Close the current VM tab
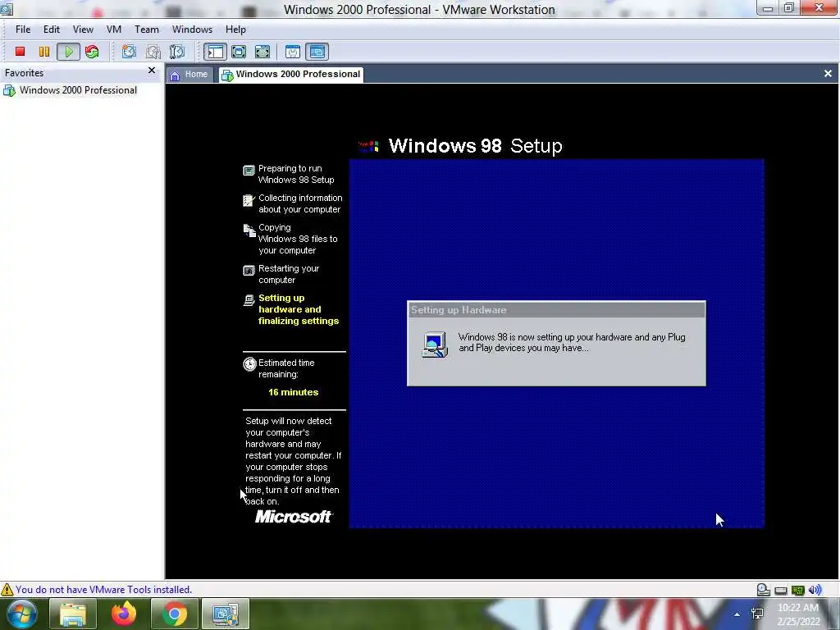The width and height of the screenshot is (840, 630). [x=828, y=73]
